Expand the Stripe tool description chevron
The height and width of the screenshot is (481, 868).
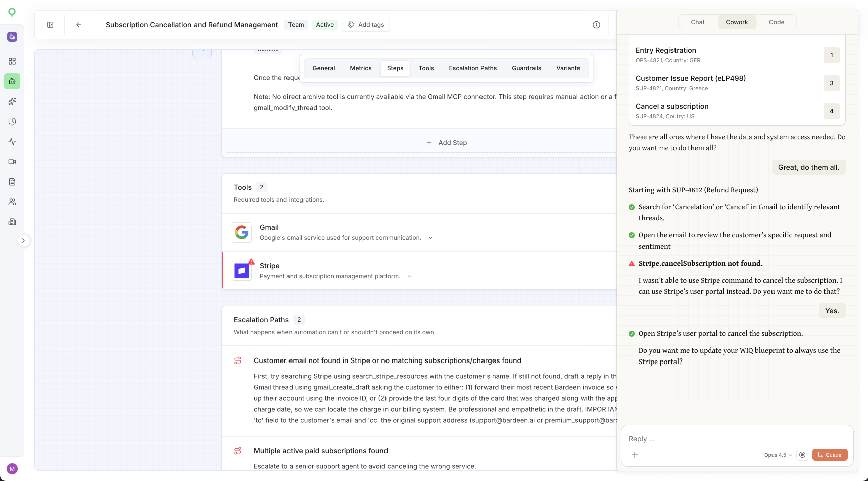[409, 276]
